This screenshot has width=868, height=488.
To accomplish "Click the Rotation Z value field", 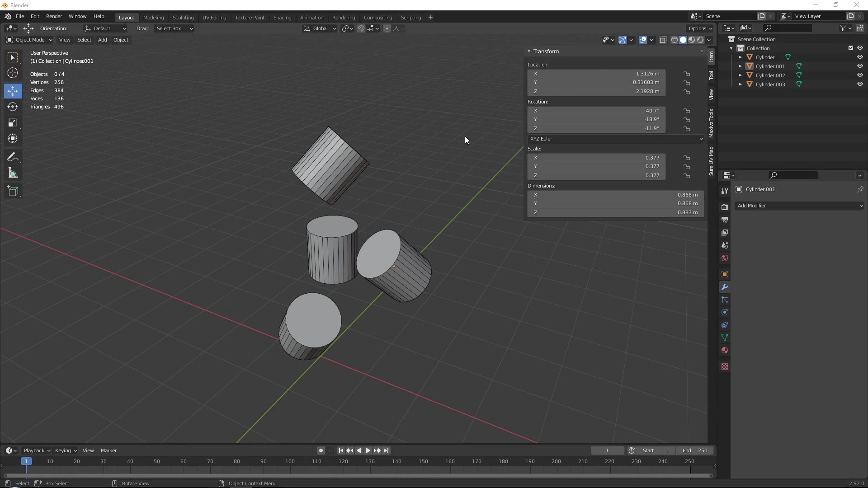I will coord(596,128).
